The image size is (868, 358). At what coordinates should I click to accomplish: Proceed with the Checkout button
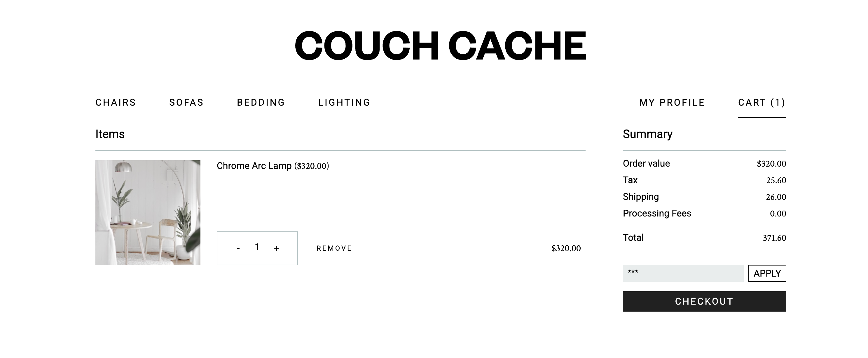click(704, 301)
